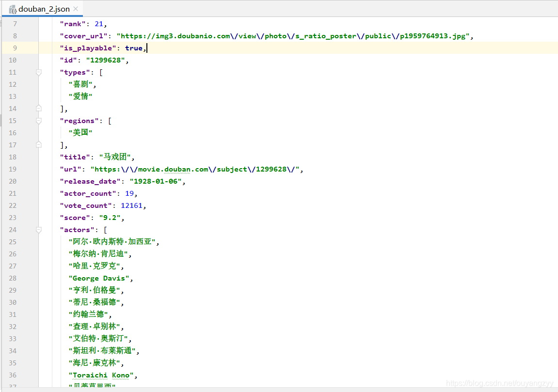
Task: Click the "vote_count" key
Action: click(x=85, y=205)
